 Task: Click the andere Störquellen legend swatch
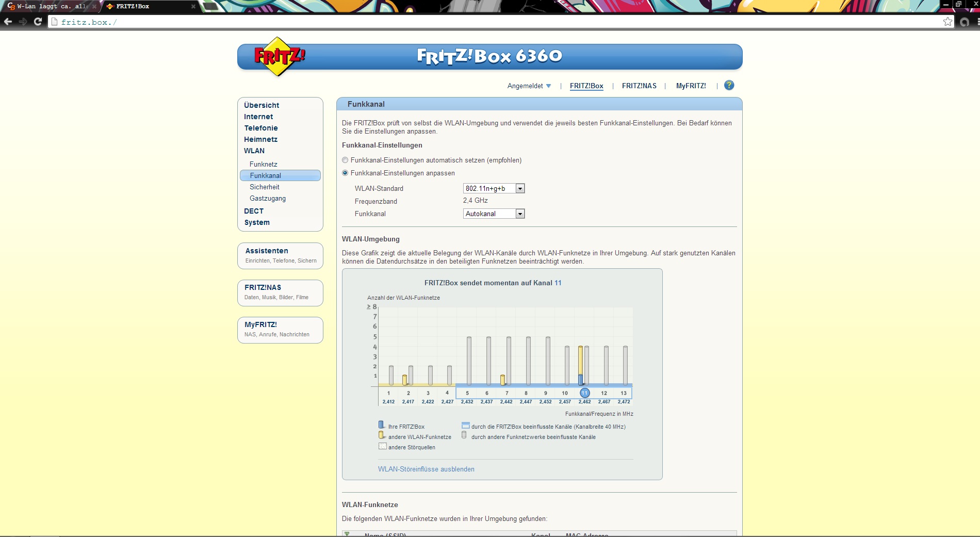383,446
